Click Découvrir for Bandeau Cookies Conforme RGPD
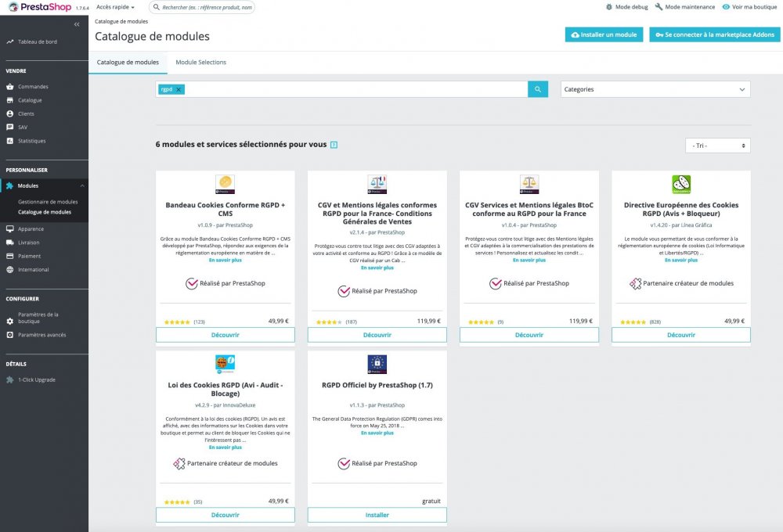783x532 pixels. (226, 335)
